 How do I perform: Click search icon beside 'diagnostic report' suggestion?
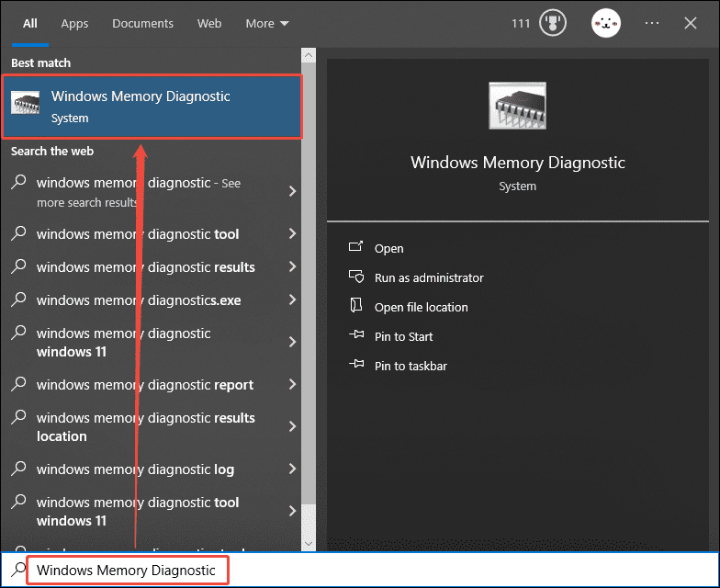(18, 384)
